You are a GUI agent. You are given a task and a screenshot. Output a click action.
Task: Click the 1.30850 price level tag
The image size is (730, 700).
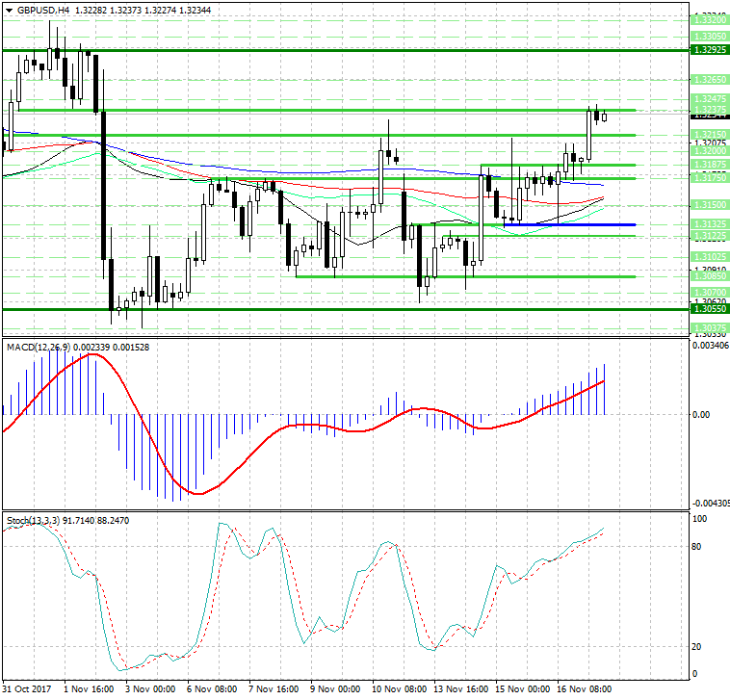tap(709, 276)
